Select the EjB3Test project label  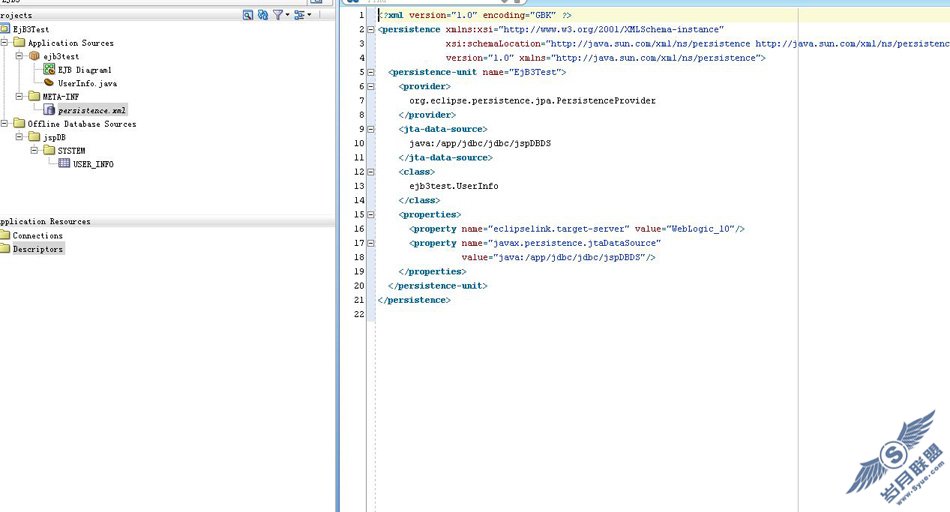(x=31, y=29)
